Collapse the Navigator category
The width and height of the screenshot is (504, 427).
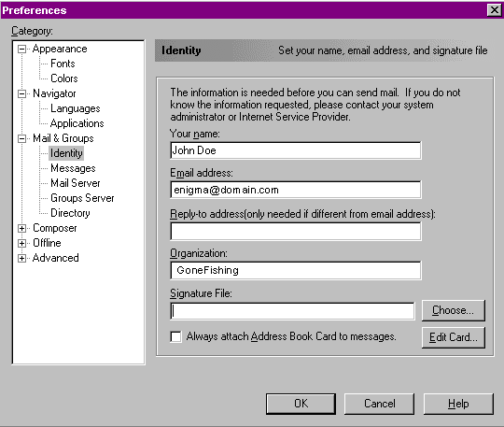tap(21, 93)
